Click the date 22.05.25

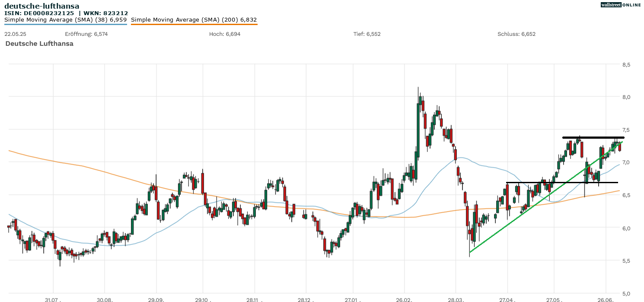point(15,34)
